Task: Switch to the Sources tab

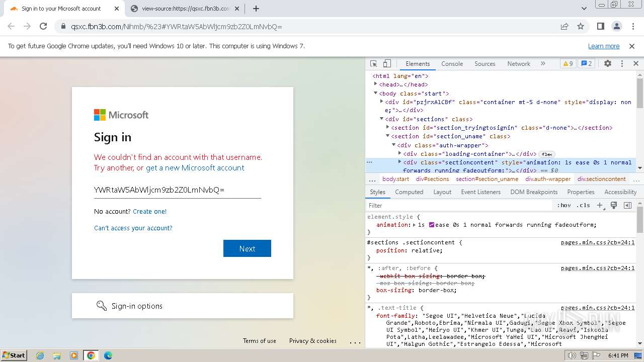Action: click(x=485, y=64)
